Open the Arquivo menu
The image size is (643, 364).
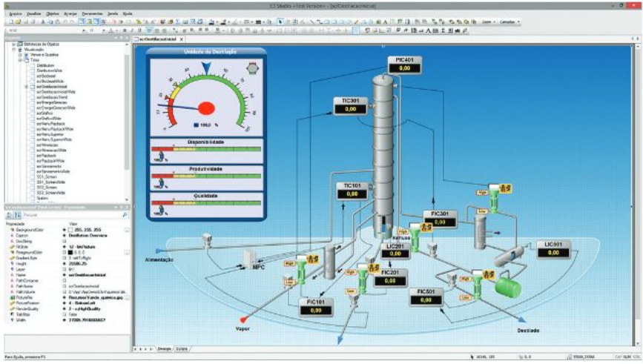[15, 13]
